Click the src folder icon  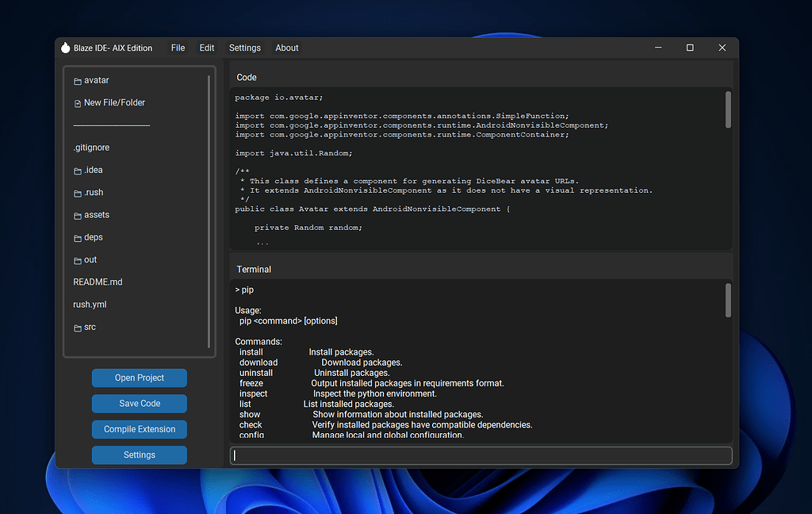pyautogui.click(x=79, y=327)
